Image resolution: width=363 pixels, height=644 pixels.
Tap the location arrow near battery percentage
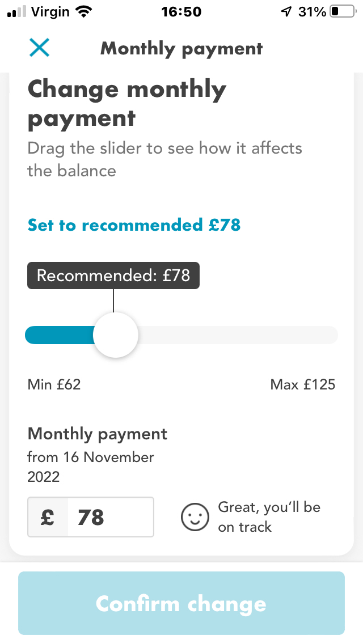(287, 10)
